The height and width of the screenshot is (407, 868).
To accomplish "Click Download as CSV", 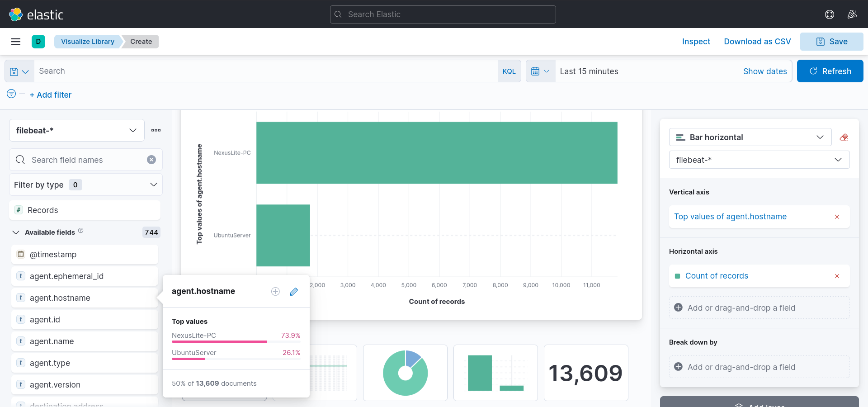I will coord(757,42).
